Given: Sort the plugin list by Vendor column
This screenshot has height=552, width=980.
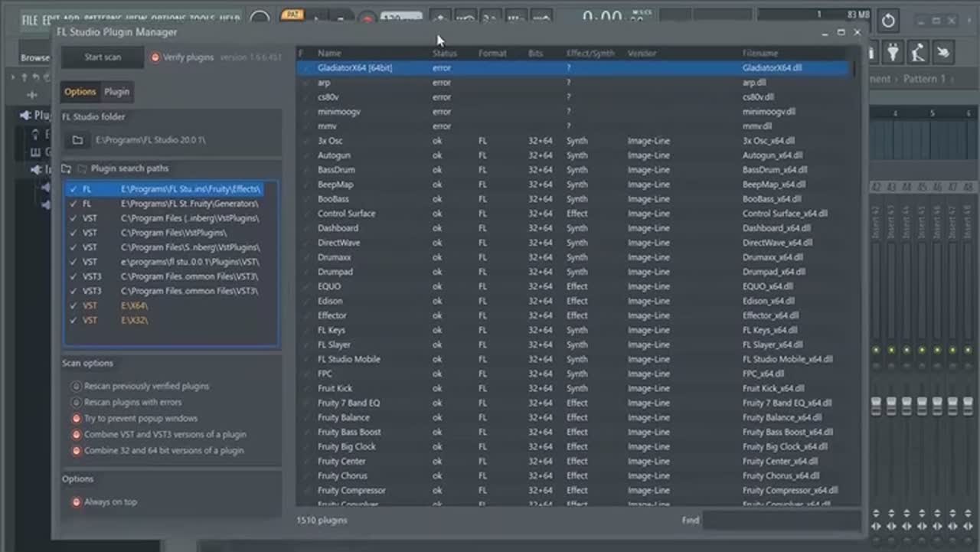Looking at the screenshot, I should [x=642, y=54].
